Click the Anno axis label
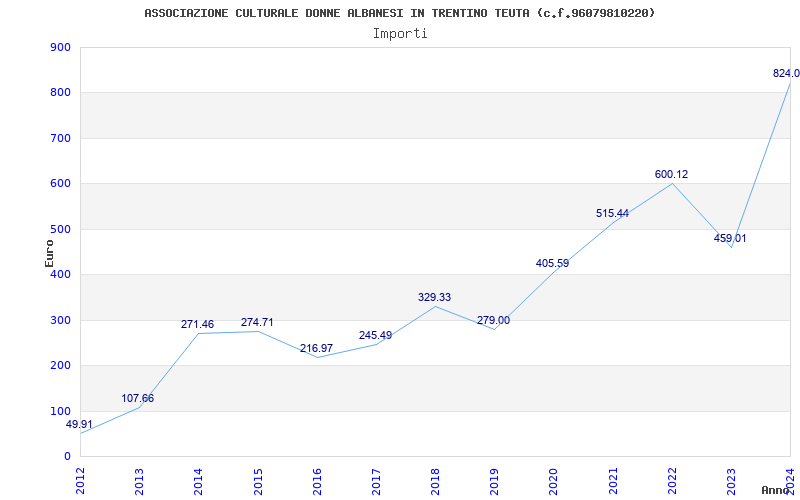 pyautogui.click(x=777, y=490)
